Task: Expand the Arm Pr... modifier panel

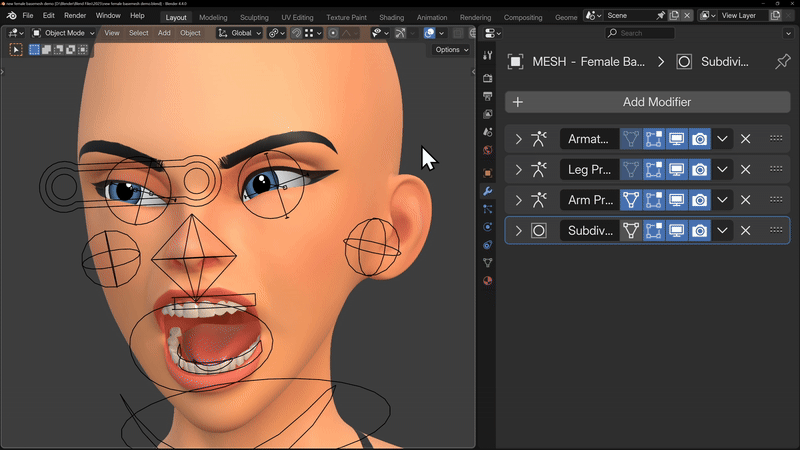Action: pyautogui.click(x=518, y=200)
